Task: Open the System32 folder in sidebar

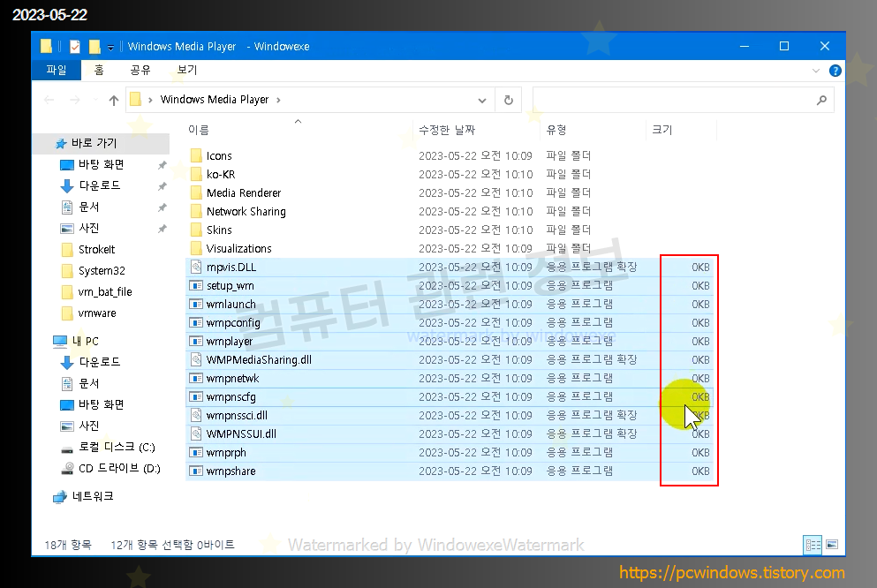Action: point(102,270)
